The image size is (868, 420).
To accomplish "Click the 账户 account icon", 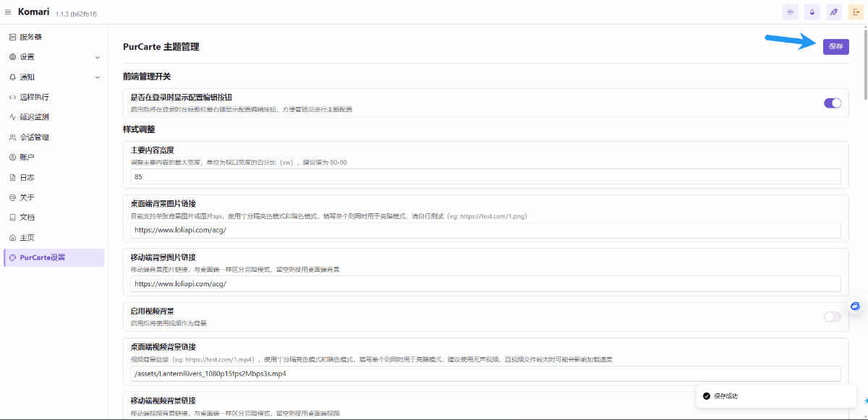I will pos(12,157).
